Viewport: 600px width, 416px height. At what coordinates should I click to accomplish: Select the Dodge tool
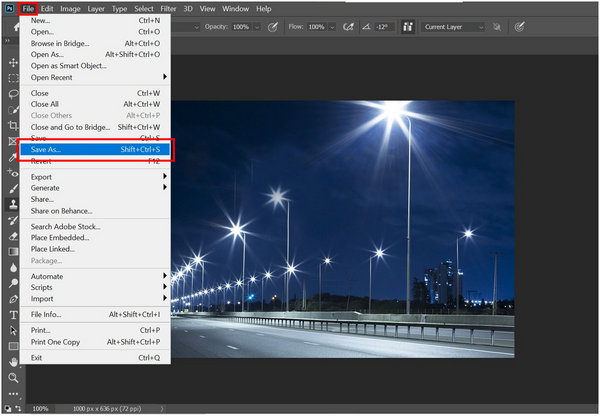[x=13, y=283]
